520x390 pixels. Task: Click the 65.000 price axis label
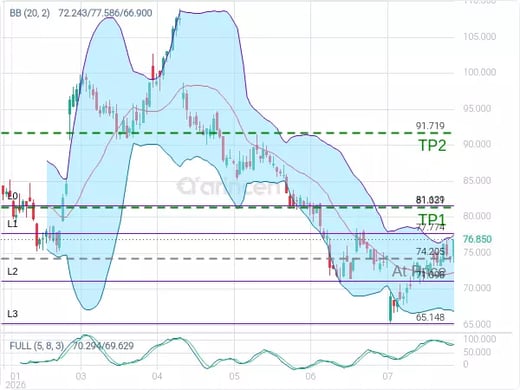tap(477, 324)
